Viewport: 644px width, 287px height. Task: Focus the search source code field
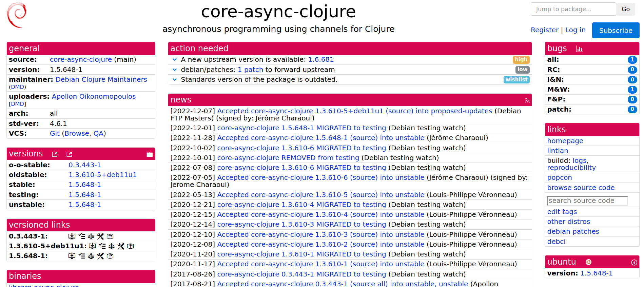587,201
